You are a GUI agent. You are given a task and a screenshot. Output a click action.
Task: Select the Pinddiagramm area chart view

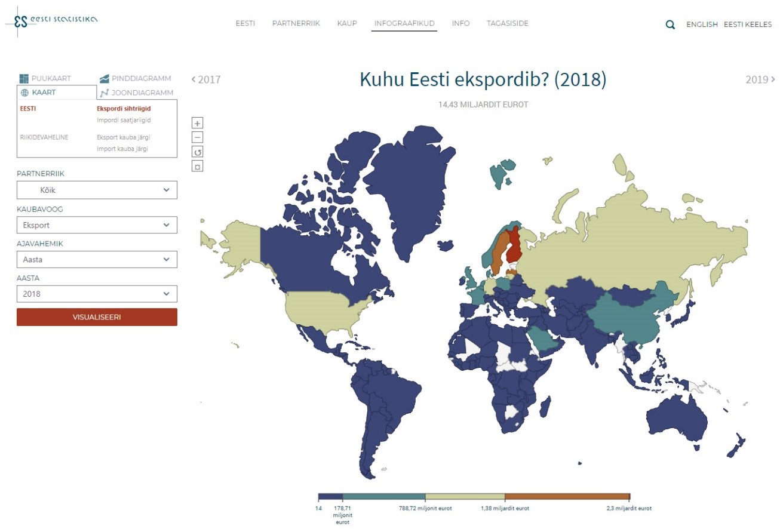coord(135,78)
